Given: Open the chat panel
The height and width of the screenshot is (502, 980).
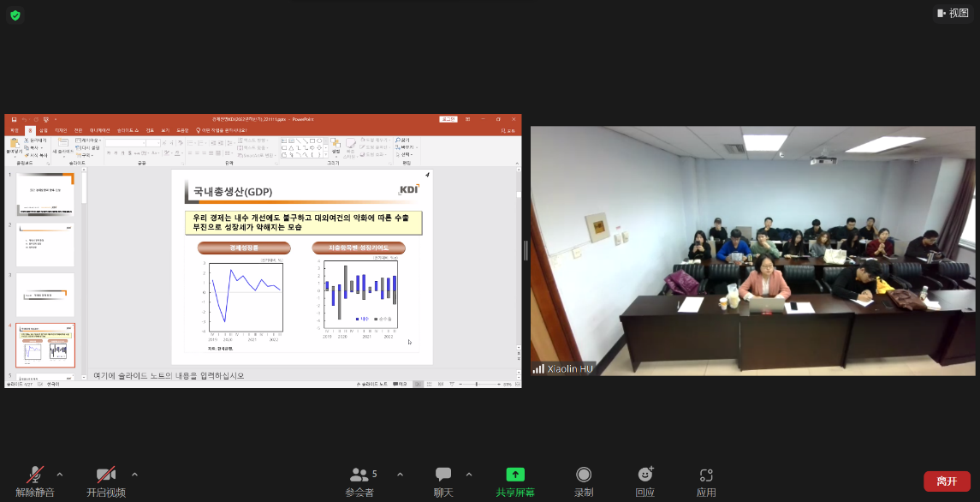Looking at the screenshot, I should (442, 476).
